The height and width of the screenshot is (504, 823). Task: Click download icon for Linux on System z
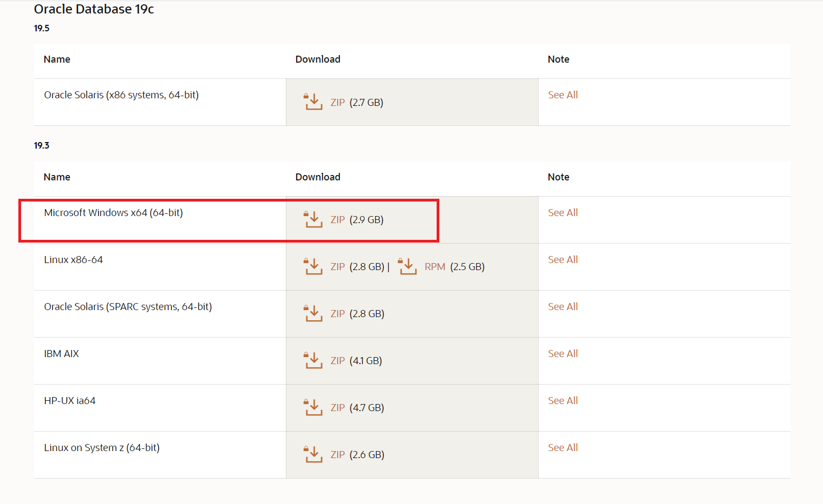[313, 454]
